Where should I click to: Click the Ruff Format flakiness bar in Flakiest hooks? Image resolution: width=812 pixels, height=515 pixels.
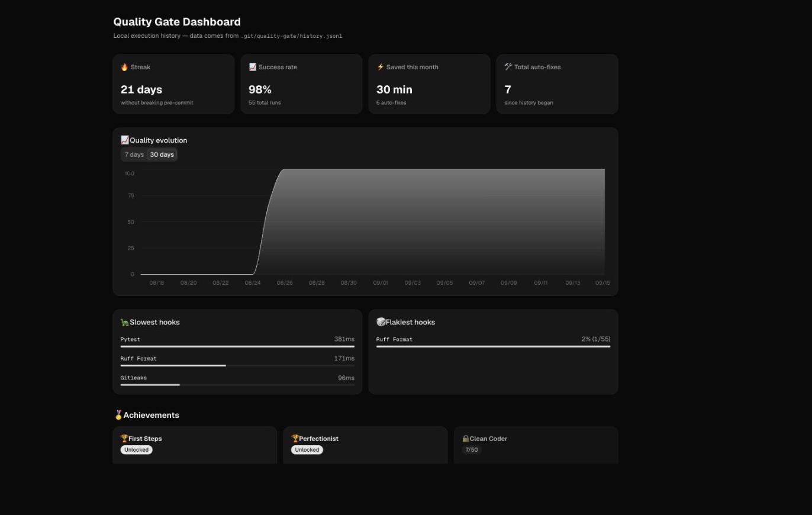493,346
